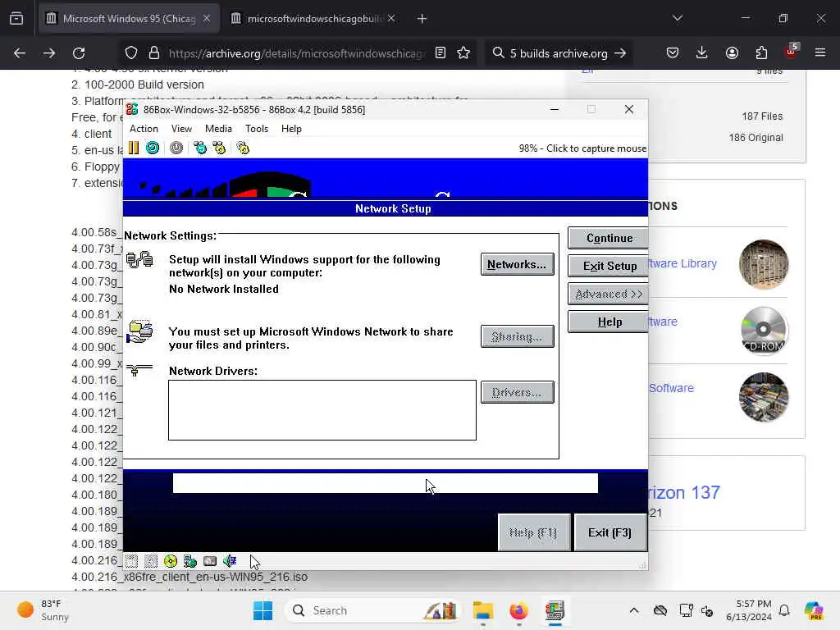Click the Help (F1) button
The height and width of the screenshot is (630, 840).
pos(533,532)
